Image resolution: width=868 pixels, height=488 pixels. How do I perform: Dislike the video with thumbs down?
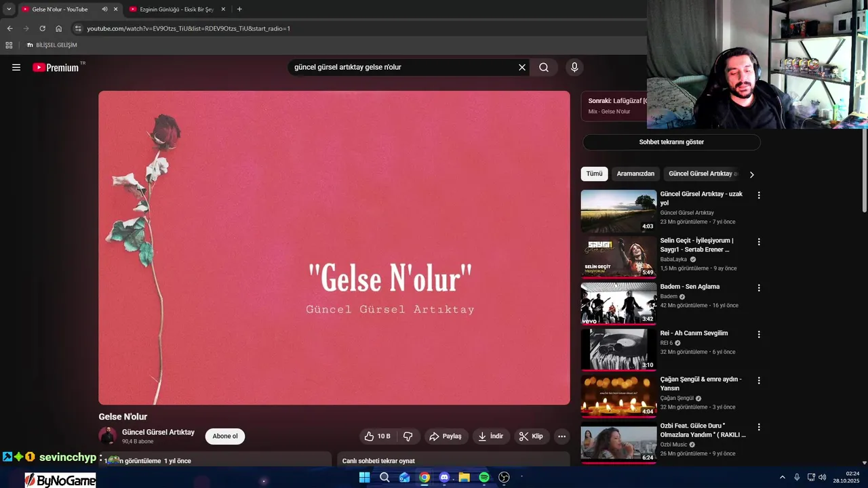tap(408, 436)
